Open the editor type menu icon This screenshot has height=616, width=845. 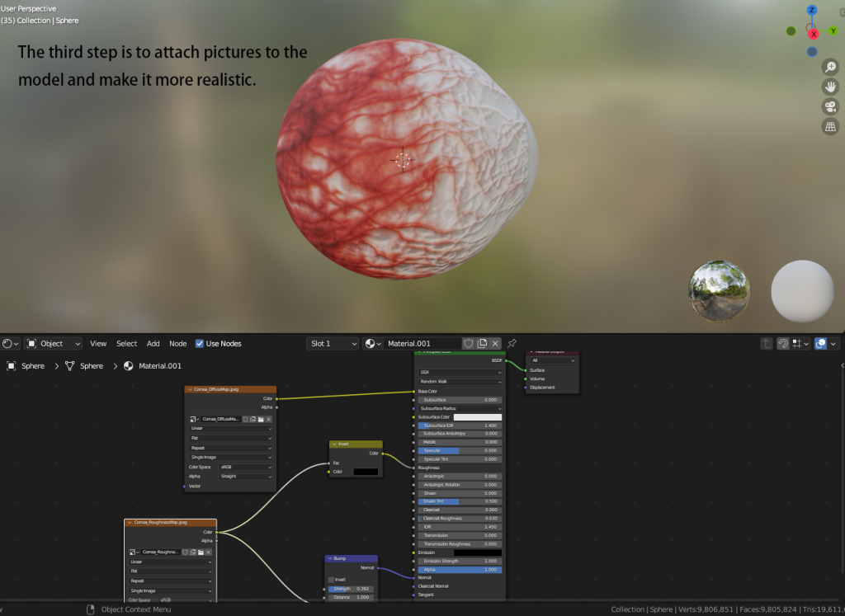[10, 344]
